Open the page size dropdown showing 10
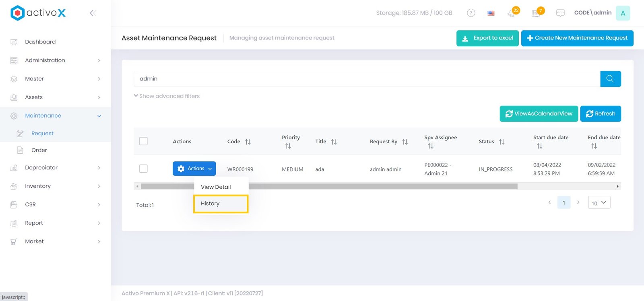The image size is (644, 301). click(x=599, y=203)
